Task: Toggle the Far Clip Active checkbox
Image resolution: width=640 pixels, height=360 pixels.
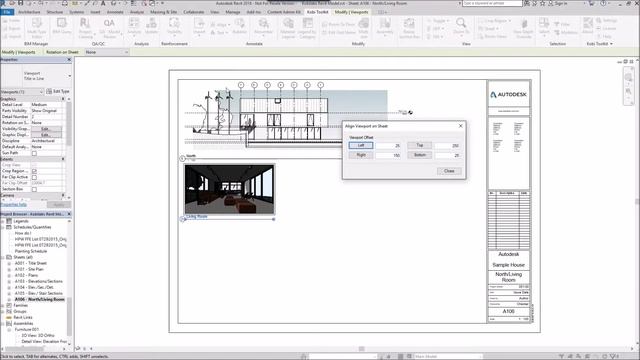Action: tap(34, 178)
